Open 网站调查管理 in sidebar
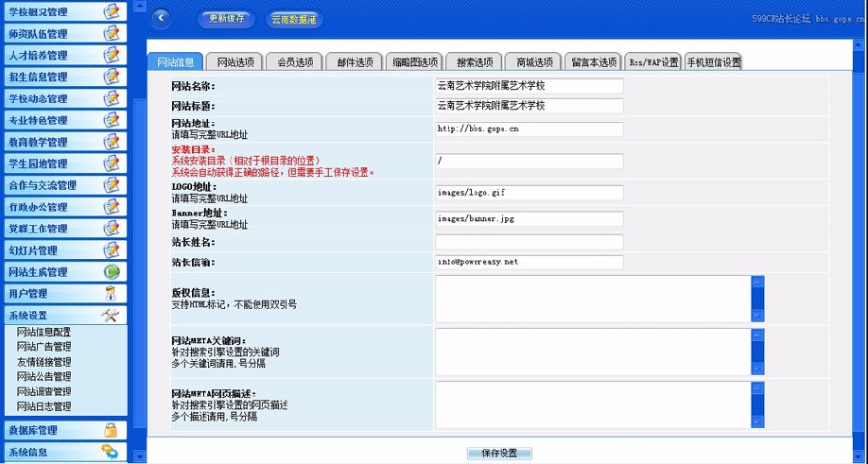 [x=44, y=392]
